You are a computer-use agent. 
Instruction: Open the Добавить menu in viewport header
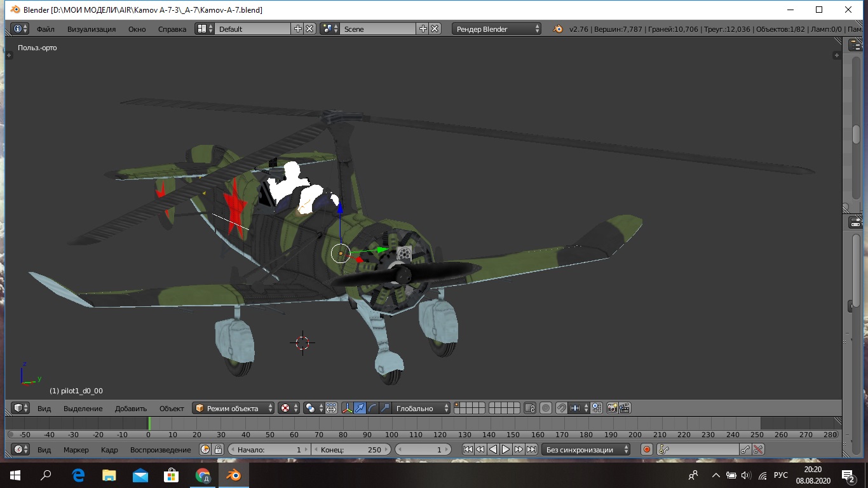130,408
